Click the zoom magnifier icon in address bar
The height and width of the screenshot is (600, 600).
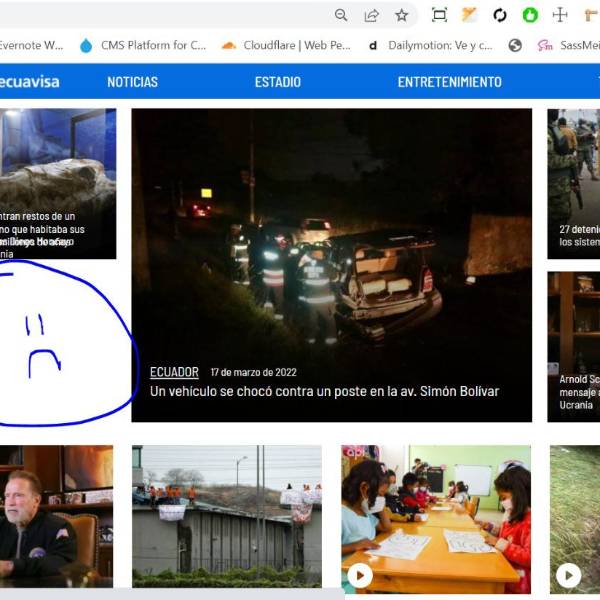tap(341, 15)
